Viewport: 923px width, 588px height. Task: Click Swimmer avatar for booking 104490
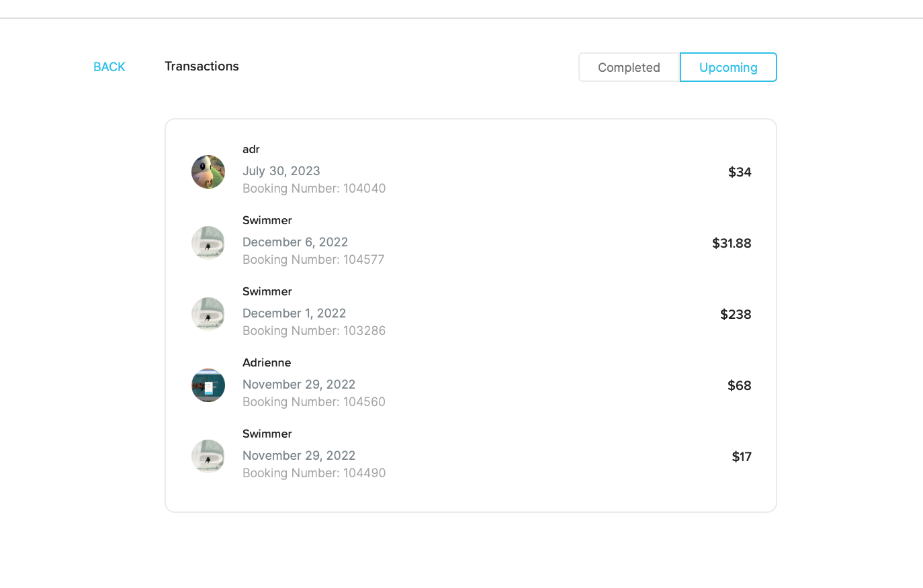208,456
